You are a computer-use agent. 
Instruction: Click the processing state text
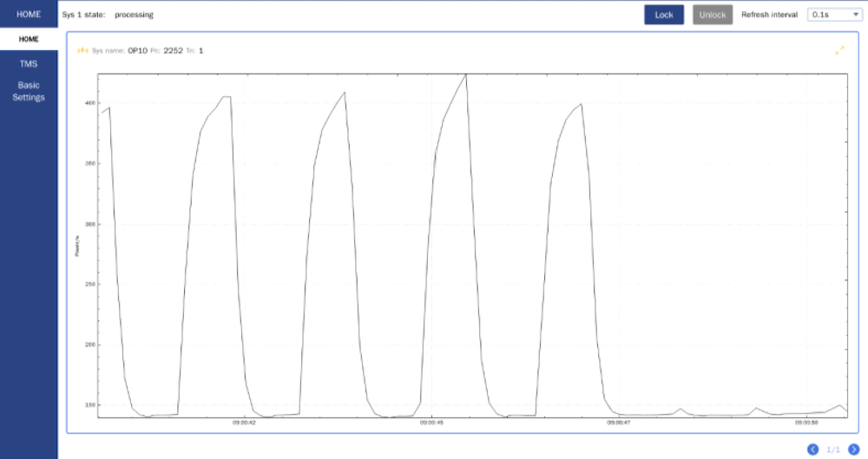point(134,15)
